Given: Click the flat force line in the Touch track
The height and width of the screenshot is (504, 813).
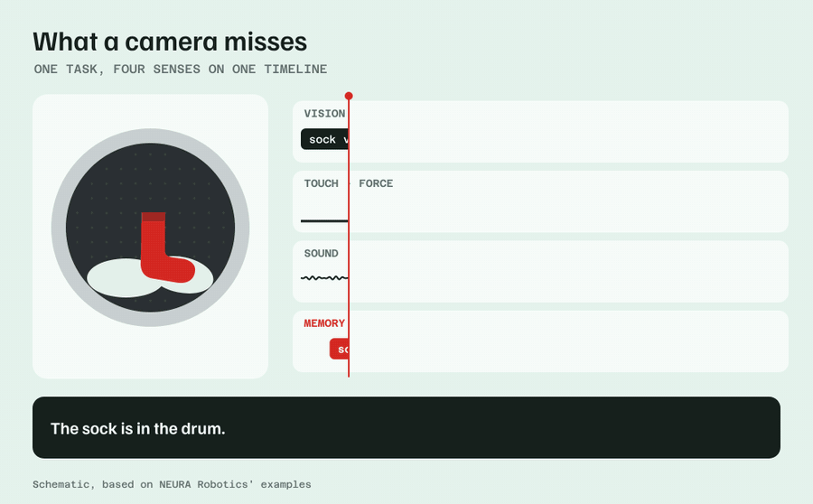Looking at the screenshot, I should pyautogui.click(x=324, y=221).
